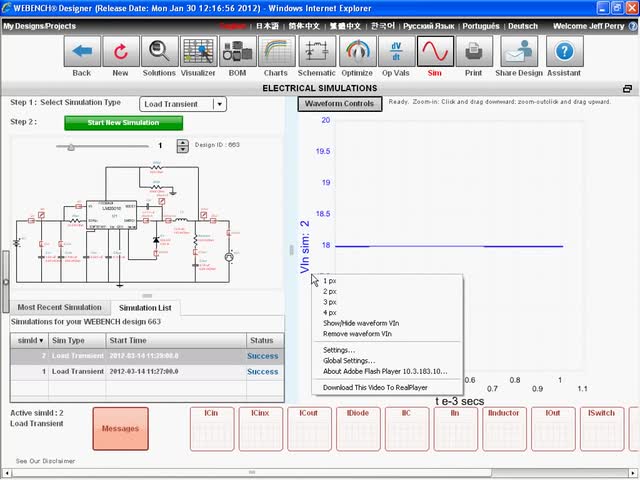This screenshot has width=640, height=480.
Task: Open the Optimize dial icon
Action: tap(357, 51)
